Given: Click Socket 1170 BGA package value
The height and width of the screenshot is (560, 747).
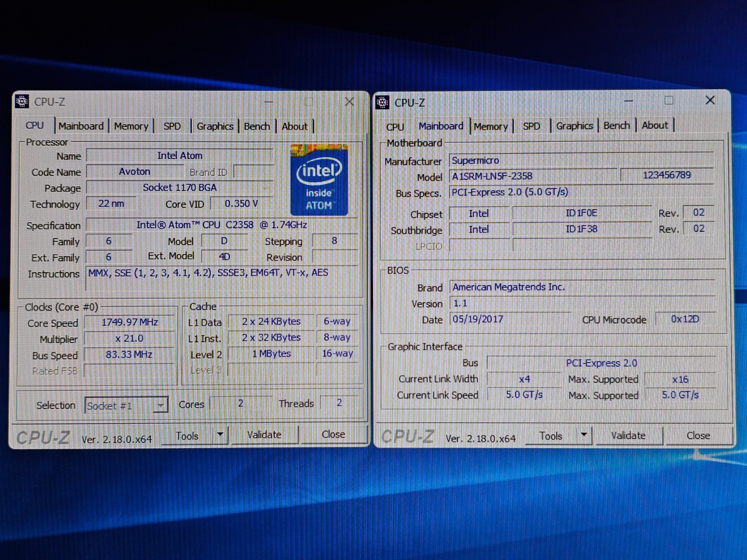Looking at the screenshot, I should 180,187.
